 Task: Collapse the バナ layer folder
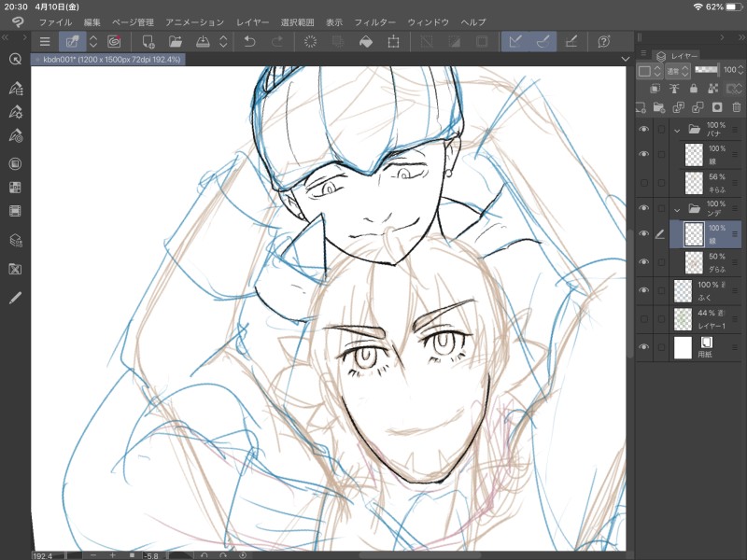point(676,130)
